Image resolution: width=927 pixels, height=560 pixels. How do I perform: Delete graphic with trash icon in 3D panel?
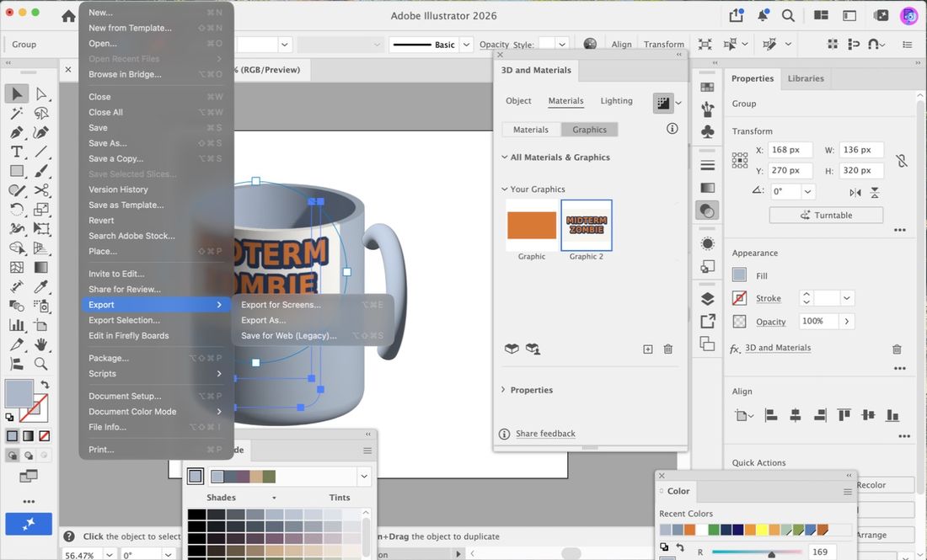click(x=668, y=349)
